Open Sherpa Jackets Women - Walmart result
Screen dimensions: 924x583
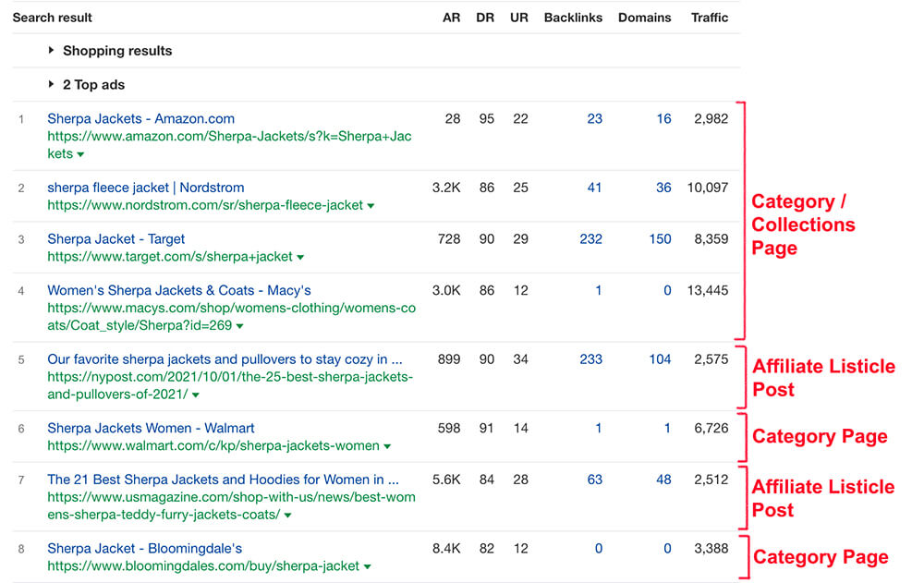click(x=151, y=428)
